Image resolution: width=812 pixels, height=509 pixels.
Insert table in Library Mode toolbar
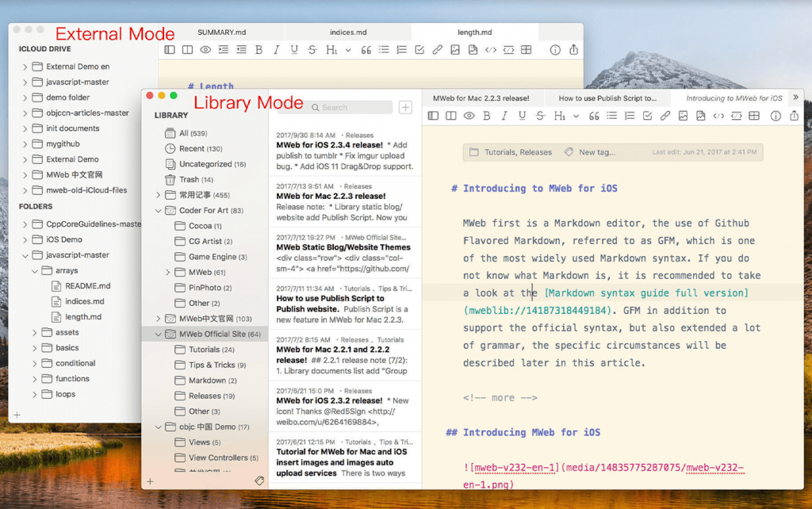click(754, 116)
